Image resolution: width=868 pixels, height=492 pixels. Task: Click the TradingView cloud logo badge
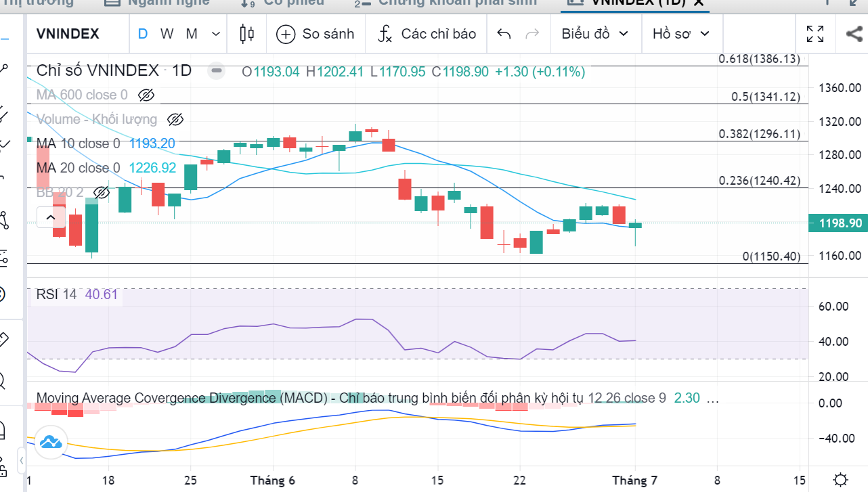coord(51,443)
